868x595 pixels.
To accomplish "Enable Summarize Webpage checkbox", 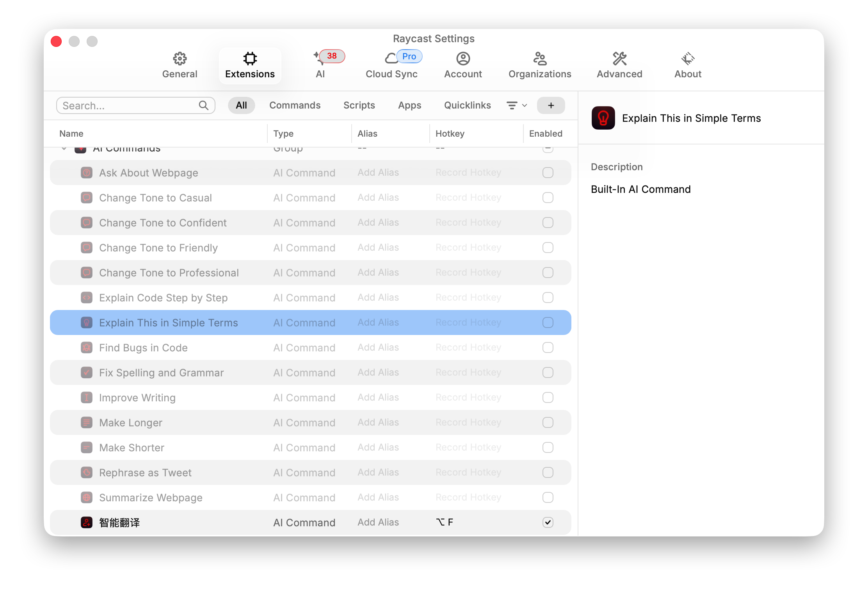I will coord(548,497).
